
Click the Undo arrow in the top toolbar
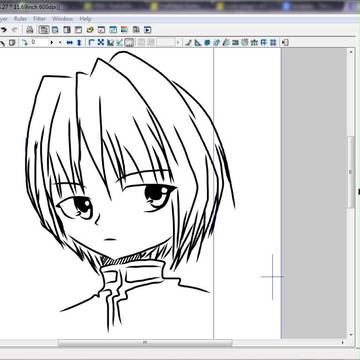[3, 30]
